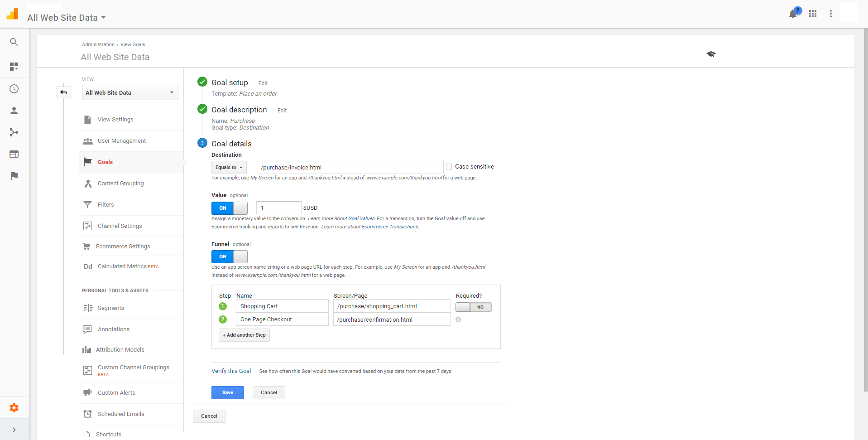Viewport: 868px width, 440px height.
Task: Click the graduation cap help icon
Action: (711, 54)
